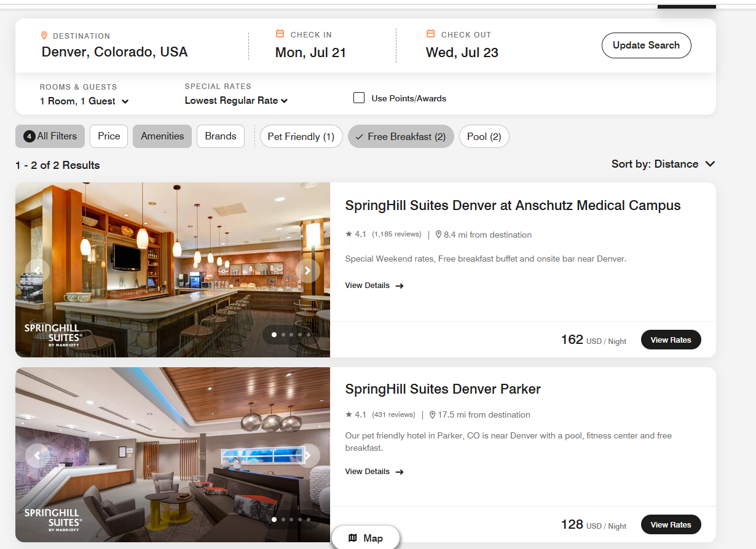Click arrow next to View Details for Parker hotel
The image size is (756, 549).
(400, 472)
